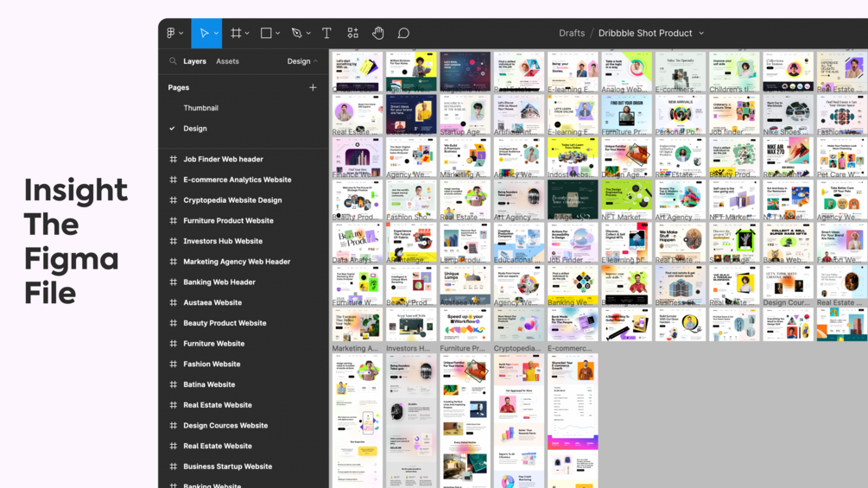Open the Figma main menu
Image resolution: width=868 pixels, height=488 pixels.
[171, 33]
